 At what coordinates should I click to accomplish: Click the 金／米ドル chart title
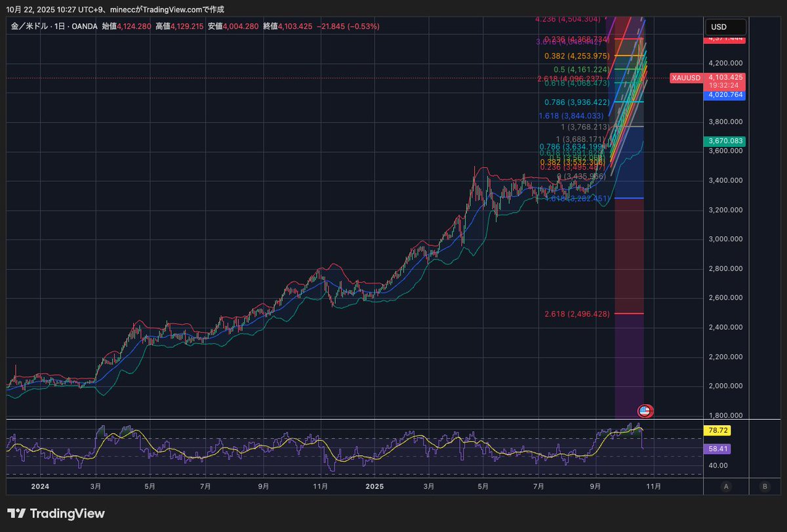click(x=54, y=26)
